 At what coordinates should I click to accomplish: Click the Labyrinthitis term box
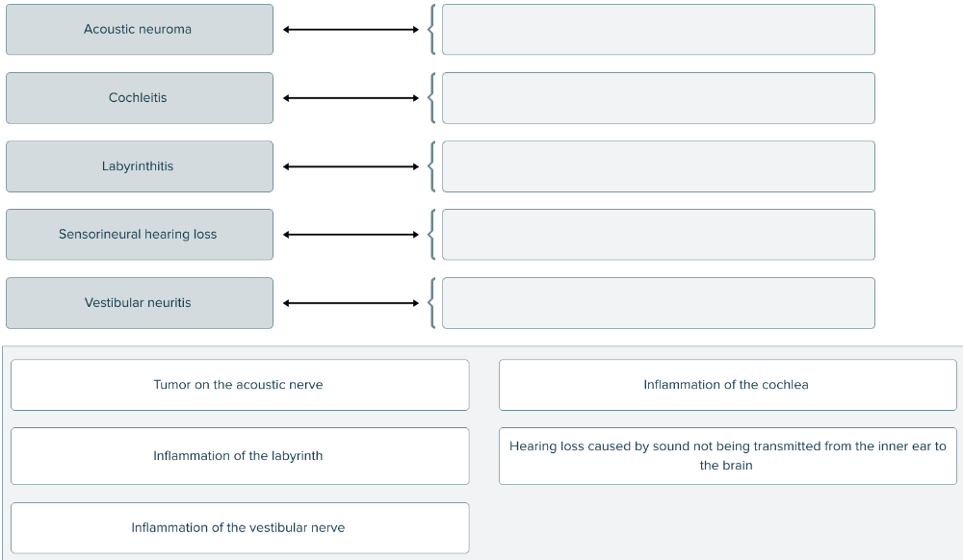[139, 166]
